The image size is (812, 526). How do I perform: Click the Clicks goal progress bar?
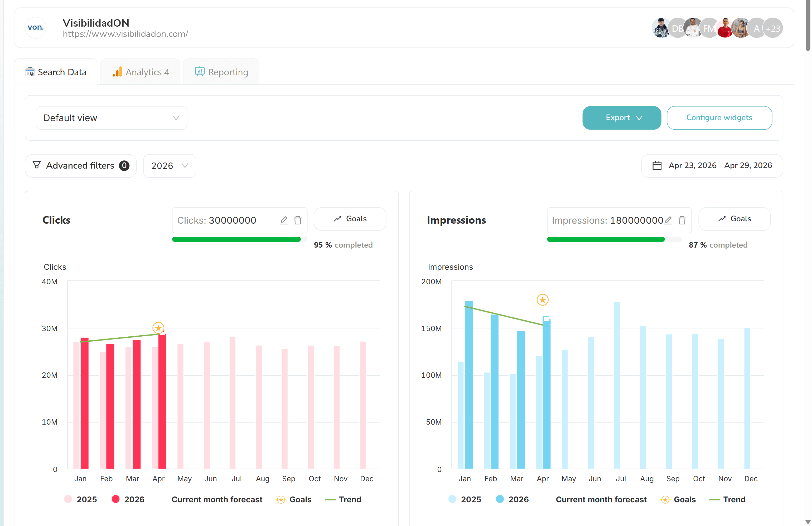click(239, 239)
